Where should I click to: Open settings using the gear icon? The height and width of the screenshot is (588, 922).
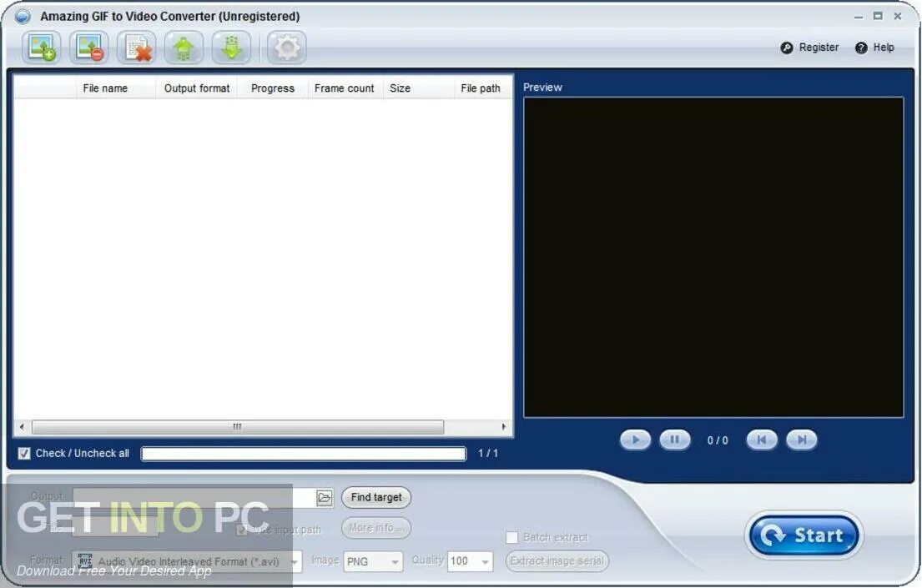coord(287,48)
